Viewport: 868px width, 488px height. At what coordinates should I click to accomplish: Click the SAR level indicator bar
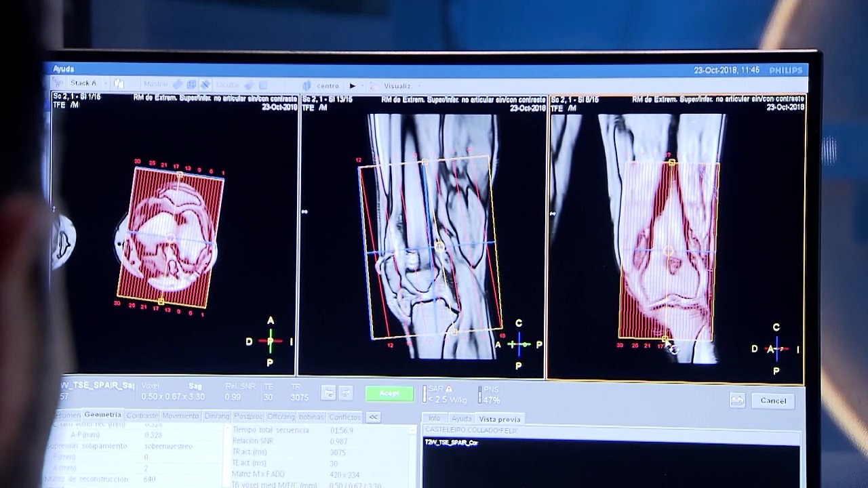click(x=425, y=394)
